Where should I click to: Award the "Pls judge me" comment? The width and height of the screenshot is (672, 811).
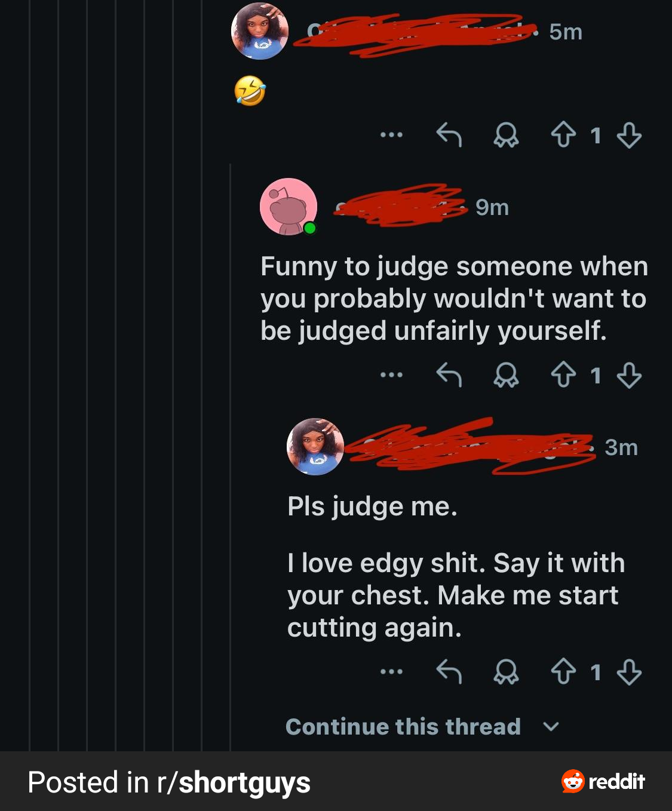point(506,672)
